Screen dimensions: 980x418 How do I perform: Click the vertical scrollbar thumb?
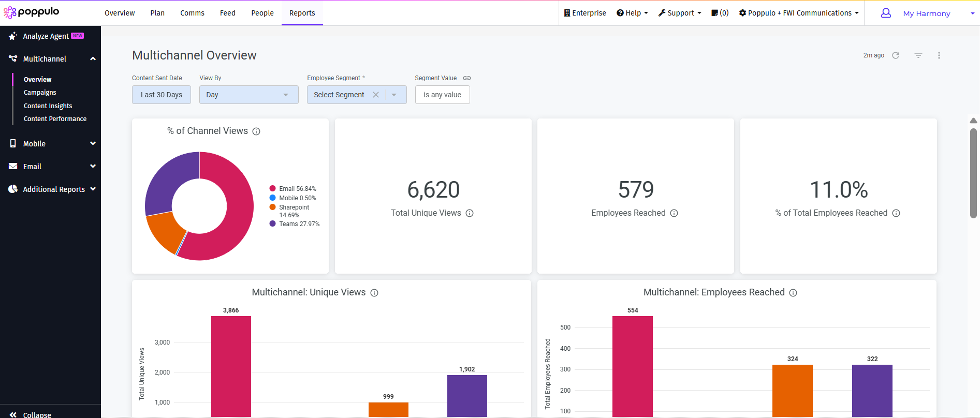coord(973,173)
